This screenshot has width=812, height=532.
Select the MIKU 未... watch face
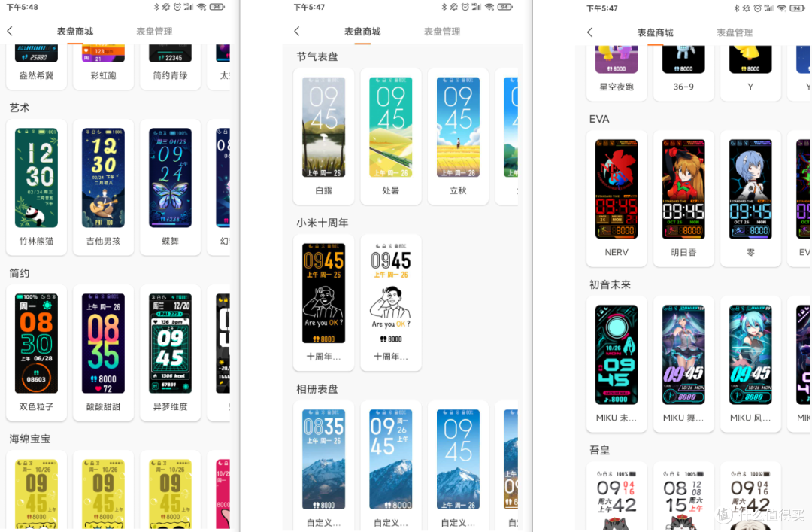tap(617, 364)
